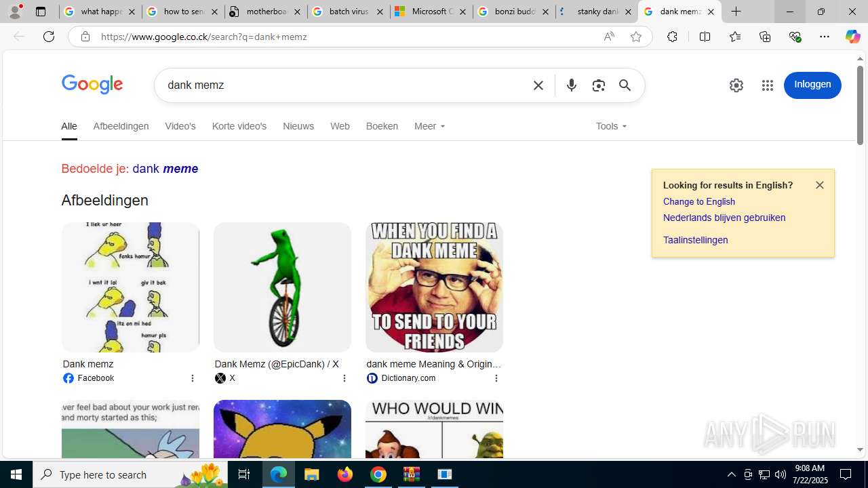The image size is (868, 488).
Task: Open Taalinstellingen link
Action: [x=696, y=240]
